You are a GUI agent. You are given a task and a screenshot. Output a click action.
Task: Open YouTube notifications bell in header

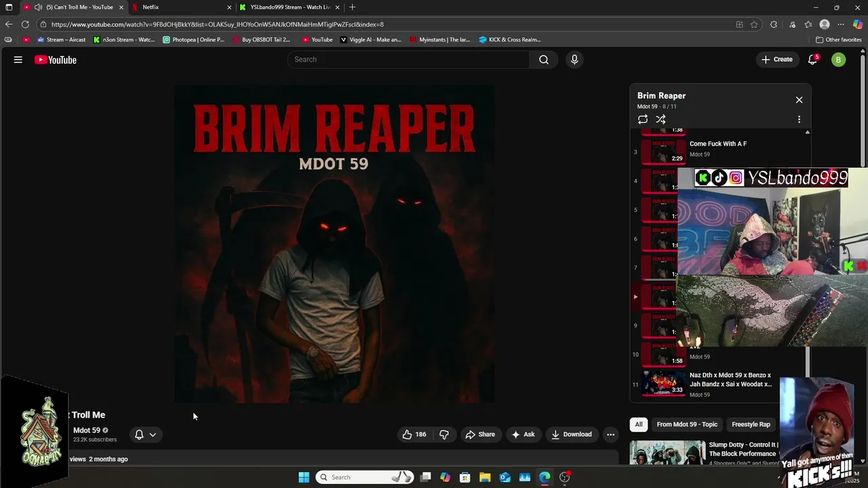coord(812,60)
